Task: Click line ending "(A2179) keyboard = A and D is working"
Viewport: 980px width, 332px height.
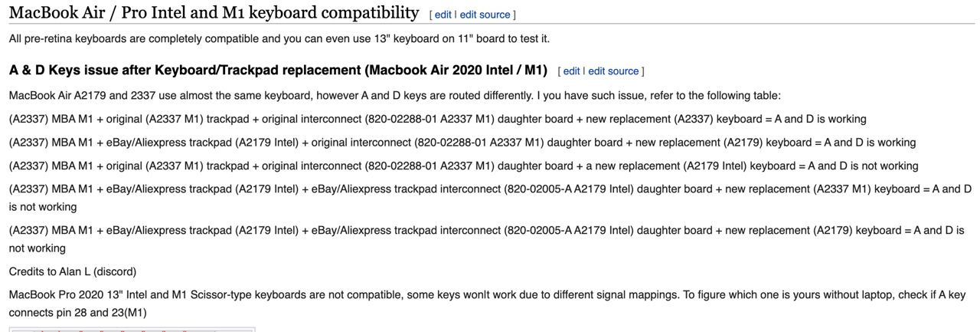Action: tap(462, 143)
